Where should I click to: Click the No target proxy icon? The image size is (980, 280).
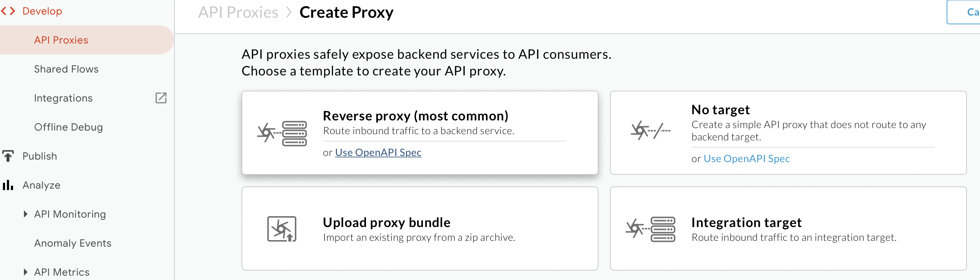(651, 131)
